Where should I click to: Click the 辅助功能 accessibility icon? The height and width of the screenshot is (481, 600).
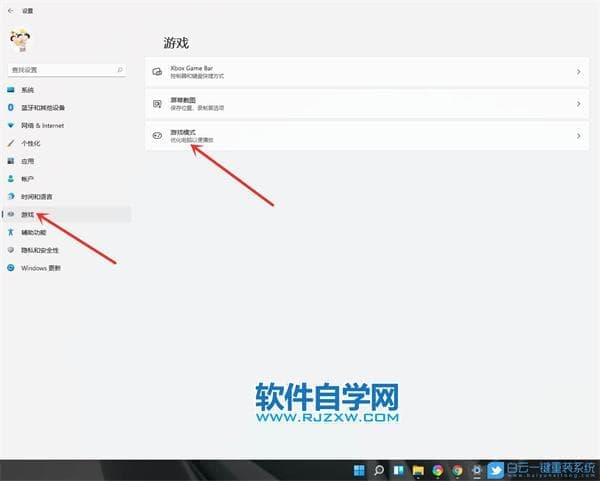coord(11,232)
